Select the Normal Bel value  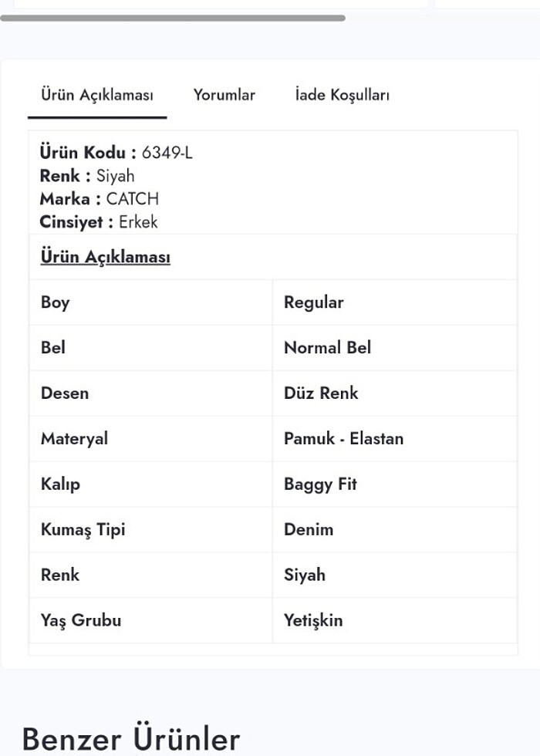coord(327,348)
